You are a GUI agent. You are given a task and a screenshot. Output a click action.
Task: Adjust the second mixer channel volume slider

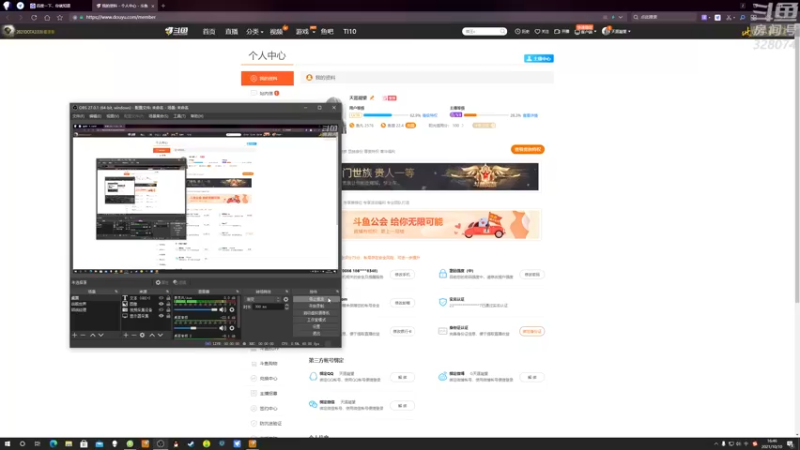pyautogui.click(x=196, y=328)
